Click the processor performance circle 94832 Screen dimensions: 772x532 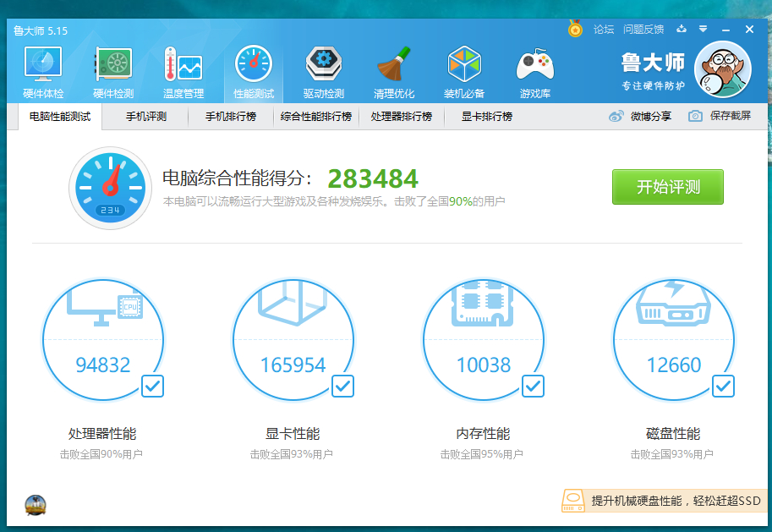click(103, 340)
